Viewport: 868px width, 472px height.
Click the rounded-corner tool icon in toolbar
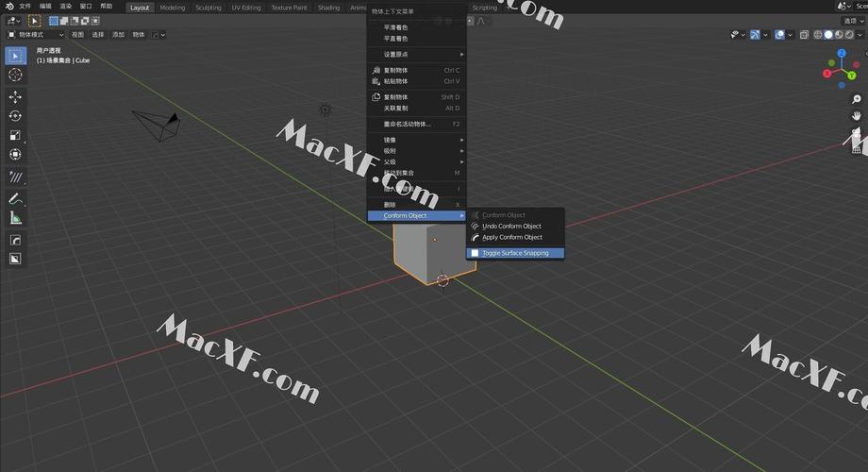click(x=15, y=240)
